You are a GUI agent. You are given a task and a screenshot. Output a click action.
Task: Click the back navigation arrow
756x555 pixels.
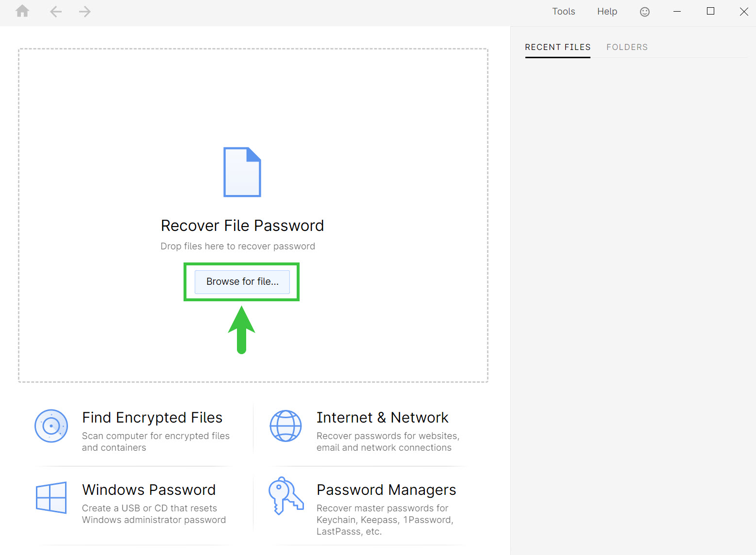pos(56,11)
